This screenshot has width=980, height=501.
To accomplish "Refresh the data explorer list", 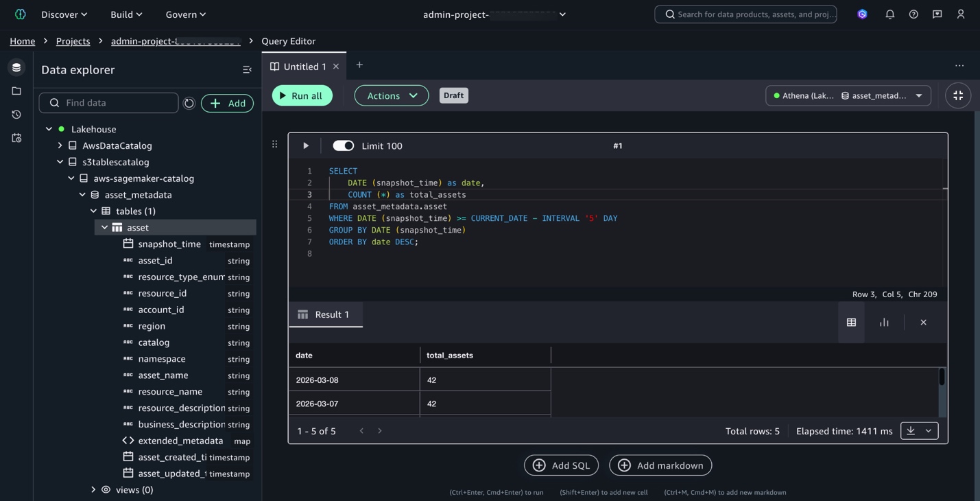I will pyautogui.click(x=189, y=103).
